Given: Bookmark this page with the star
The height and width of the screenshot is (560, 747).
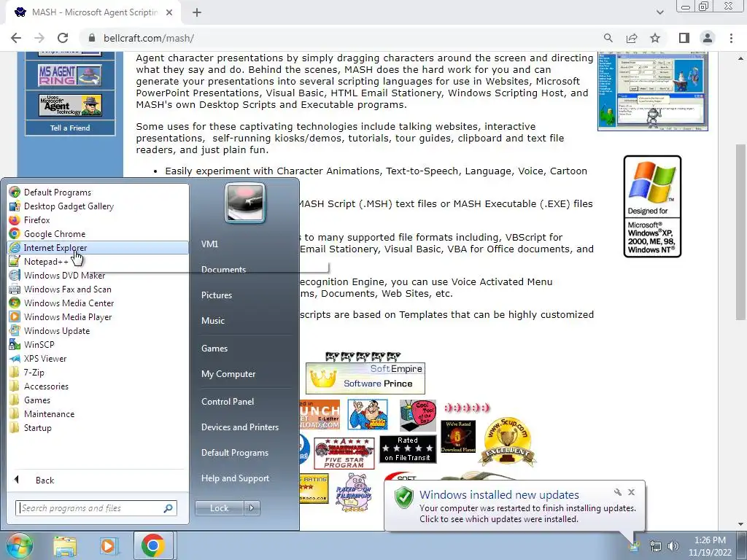Looking at the screenshot, I should tap(655, 38).
